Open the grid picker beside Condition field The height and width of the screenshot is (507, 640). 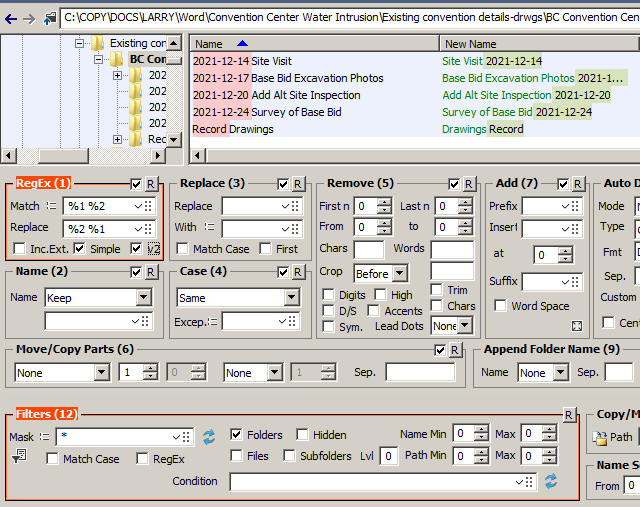pos(529,482)
